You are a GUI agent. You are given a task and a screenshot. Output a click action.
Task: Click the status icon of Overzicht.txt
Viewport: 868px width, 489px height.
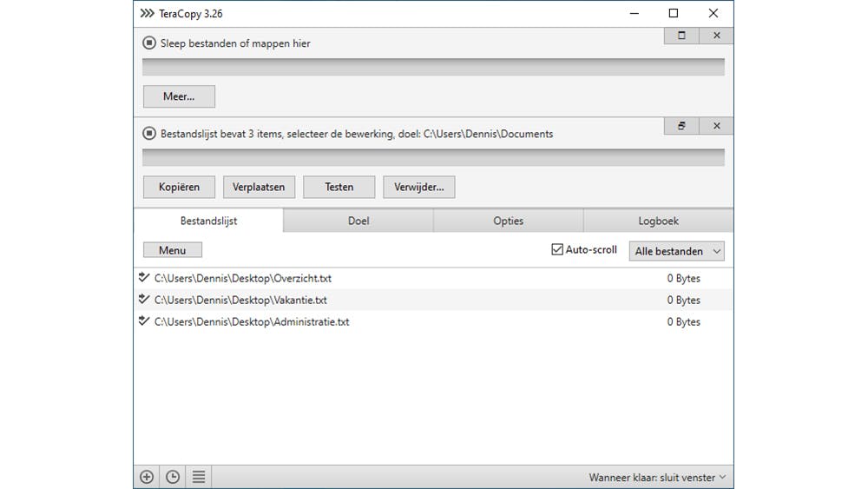tap(144, 277)
